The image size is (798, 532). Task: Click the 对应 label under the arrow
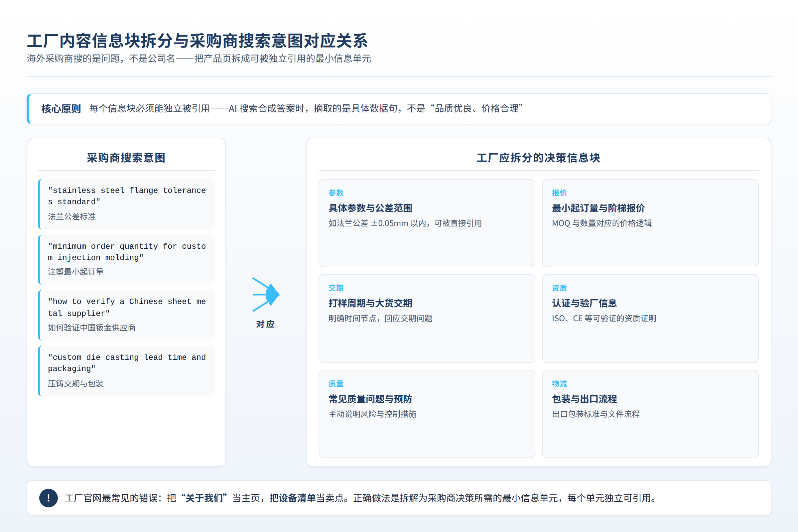tap(265, 324)
